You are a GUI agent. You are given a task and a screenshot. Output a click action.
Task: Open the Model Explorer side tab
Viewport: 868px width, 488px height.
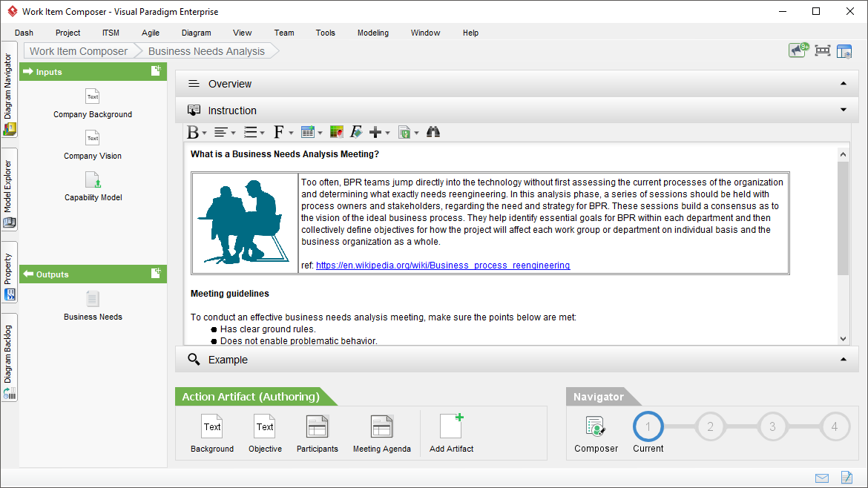(x=9, y=189)
